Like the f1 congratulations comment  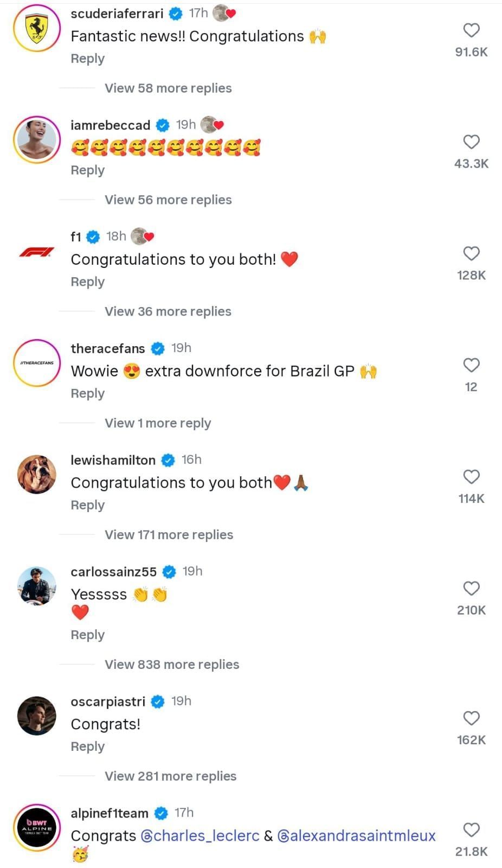point(471,253)
